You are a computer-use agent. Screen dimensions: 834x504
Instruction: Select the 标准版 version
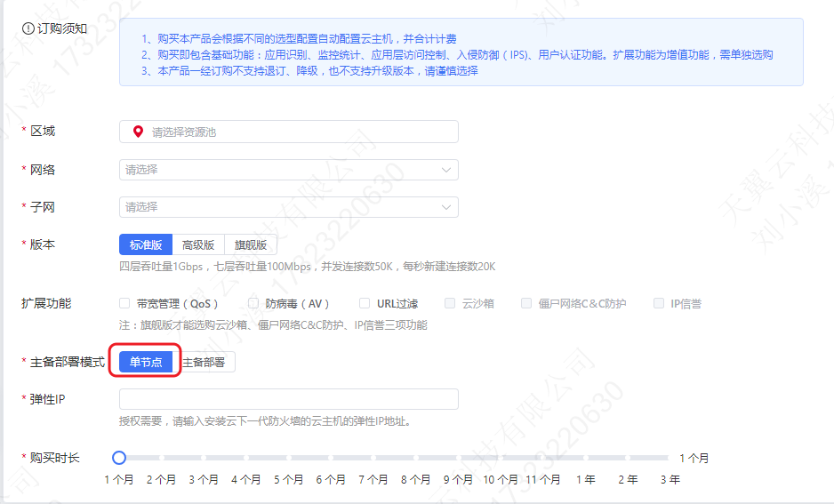click(146, 244)
